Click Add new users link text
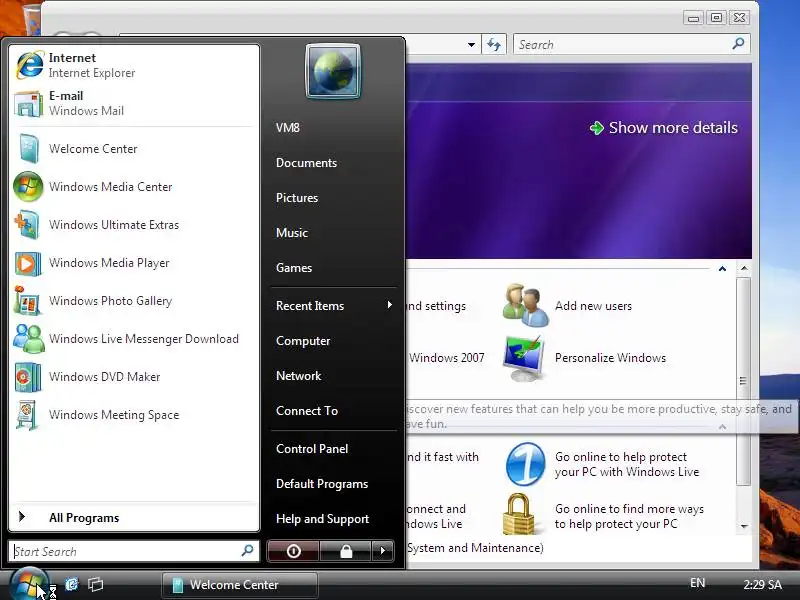800x600 pixels. click(593, 306)
